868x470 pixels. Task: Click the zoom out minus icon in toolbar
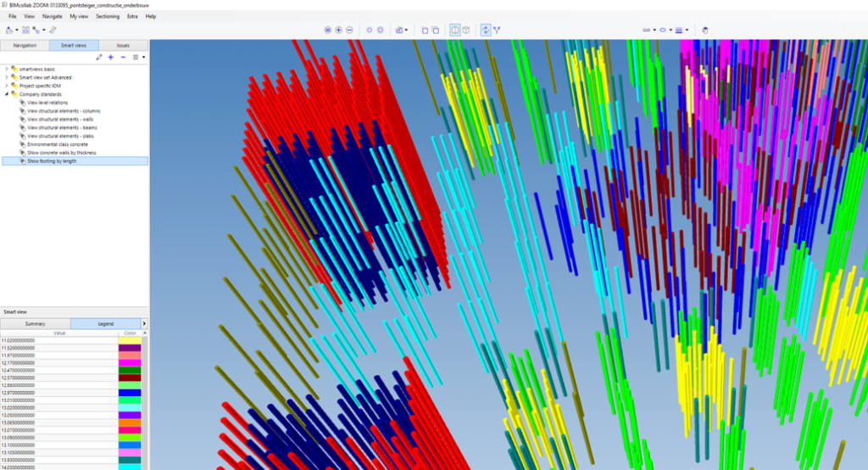(x=349, y=30)
